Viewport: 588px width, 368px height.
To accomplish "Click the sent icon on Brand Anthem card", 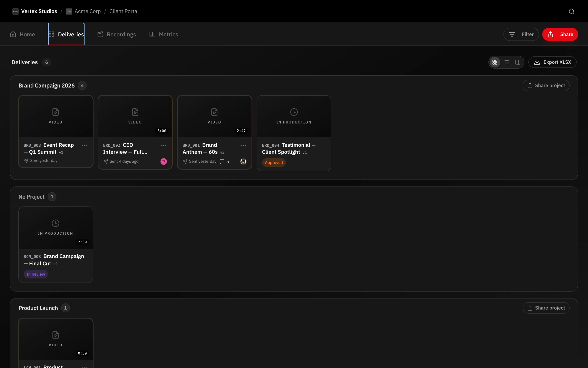I will click(x=185, y=162).
